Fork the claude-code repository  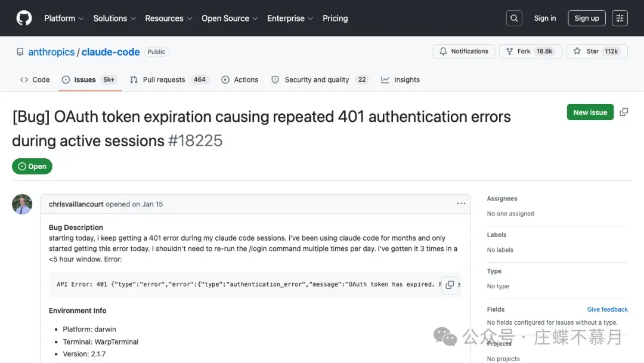point(529,51)
